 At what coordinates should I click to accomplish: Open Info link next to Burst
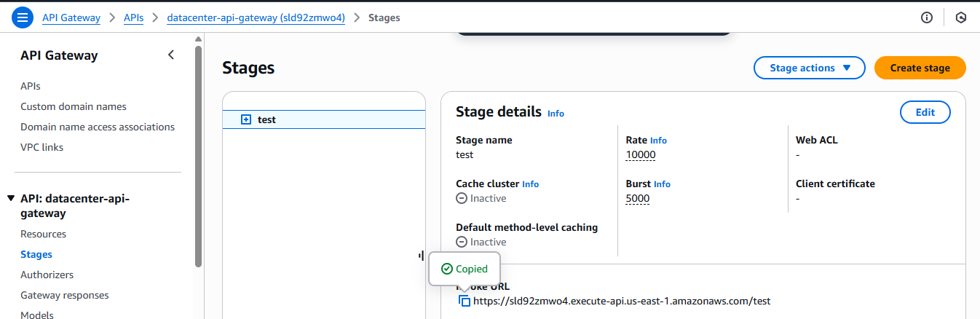click(x=662, y=184)
